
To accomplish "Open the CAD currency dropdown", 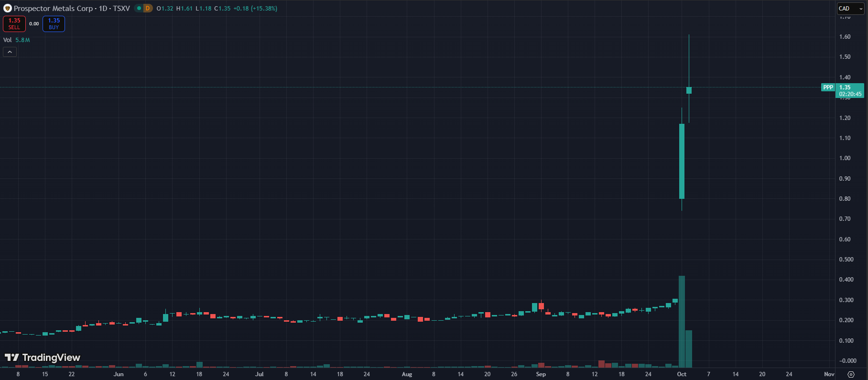I will (850, 9).
